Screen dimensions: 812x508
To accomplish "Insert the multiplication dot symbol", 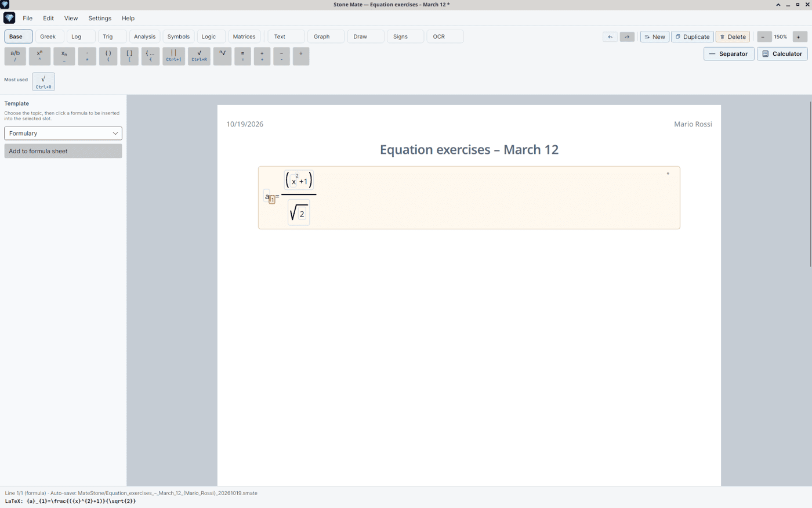I will (87, 56).
